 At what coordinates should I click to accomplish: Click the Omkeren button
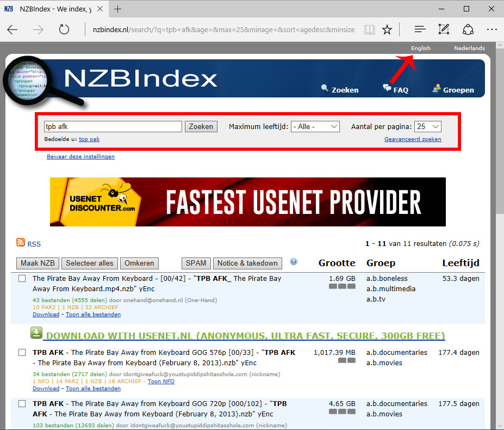(139, 263)
